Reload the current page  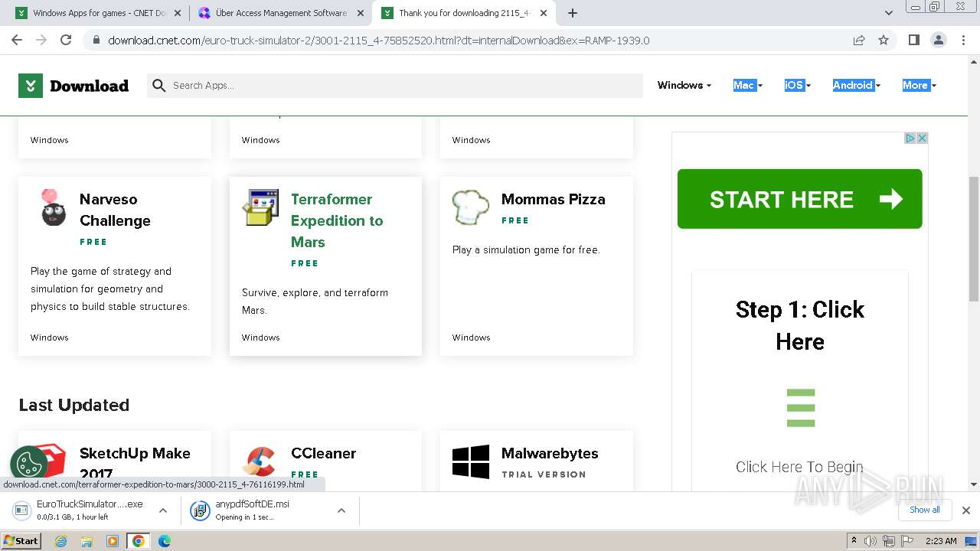pos(66,40)
